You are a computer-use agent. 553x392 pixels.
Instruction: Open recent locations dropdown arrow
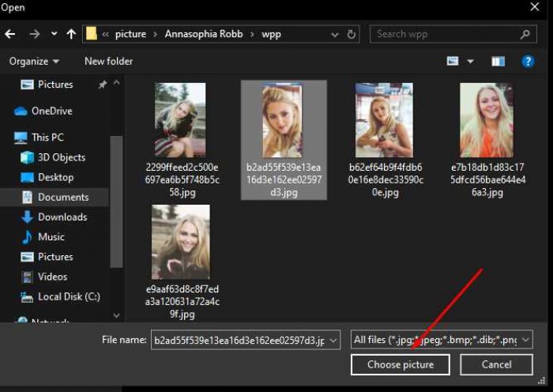[54, 34]
